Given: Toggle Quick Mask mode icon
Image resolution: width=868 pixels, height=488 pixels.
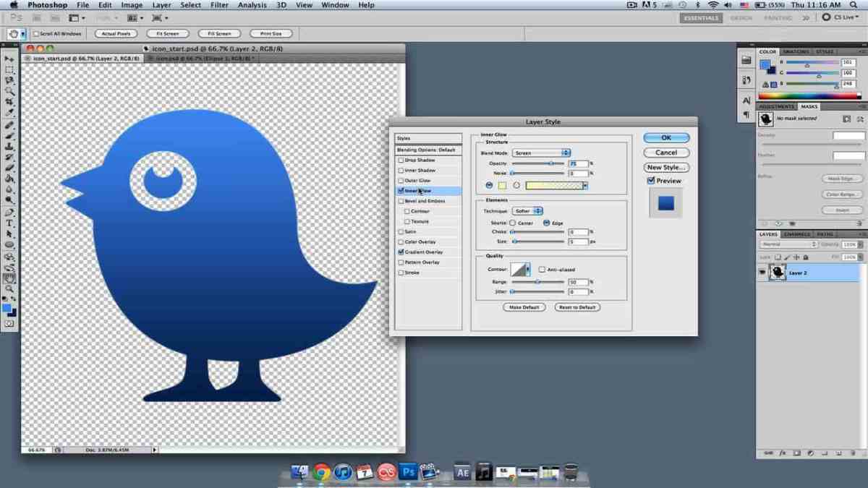Looking at the screenshot, I should point(9,324).
